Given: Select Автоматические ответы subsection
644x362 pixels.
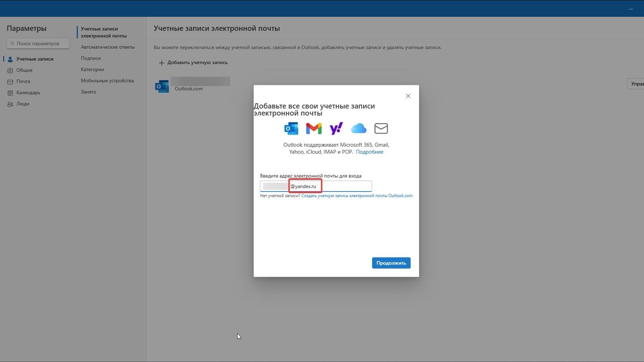Looking at the screenshot, I should pyautogui.click(x=108, y=47).
